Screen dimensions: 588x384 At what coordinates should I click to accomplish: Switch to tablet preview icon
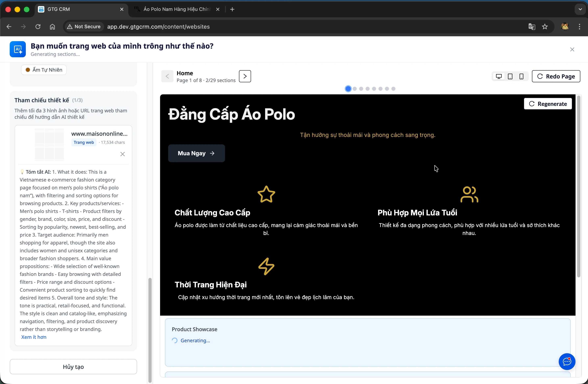510,76
